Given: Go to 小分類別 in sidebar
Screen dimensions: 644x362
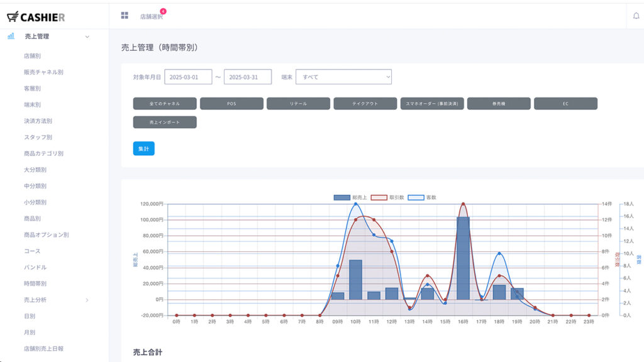Looking at the screenshot, I should pyautogui.click(x=35, y=202).
